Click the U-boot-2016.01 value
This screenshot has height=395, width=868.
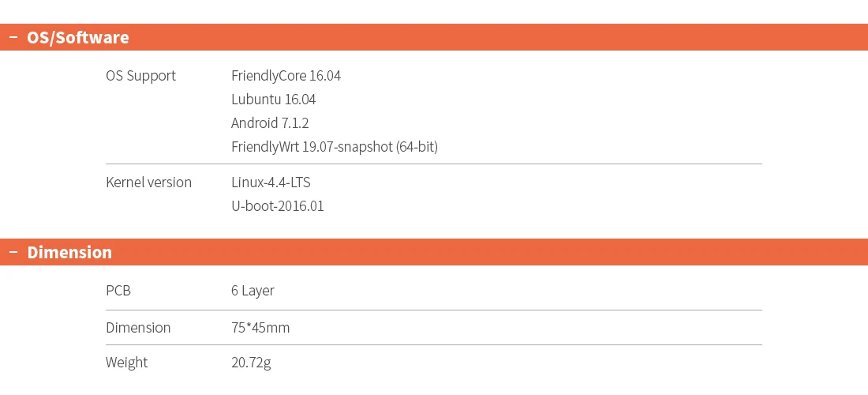click(277, 206)
